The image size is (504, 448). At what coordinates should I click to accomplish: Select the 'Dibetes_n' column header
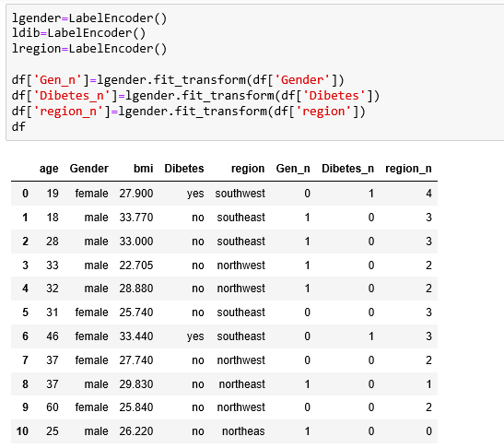tap(347, 169)
